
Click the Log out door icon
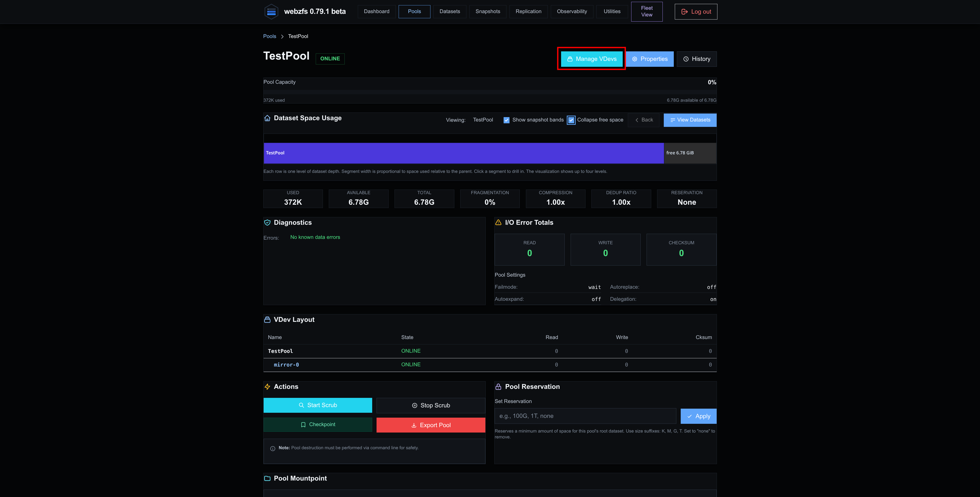click(684, 12)
